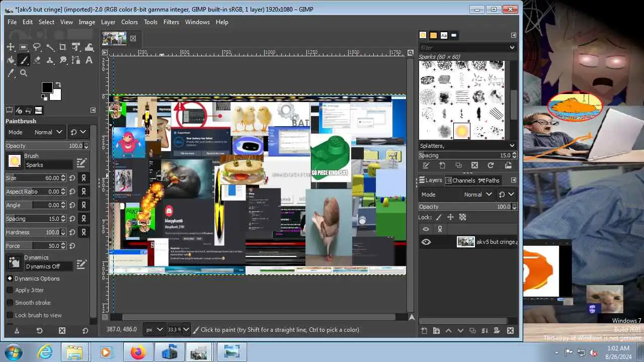Save tool preset button in tool options
Screen dimensions: 644x362
click(17, 331)
